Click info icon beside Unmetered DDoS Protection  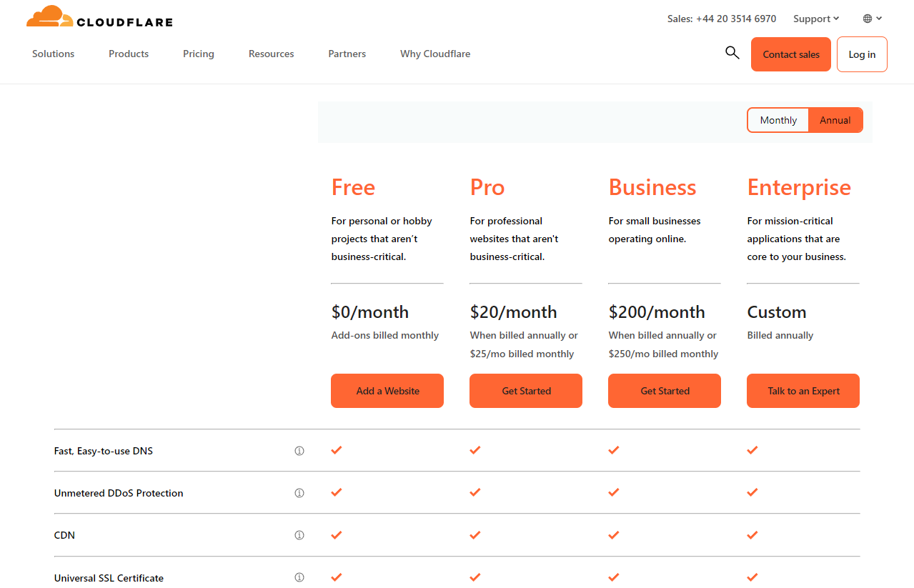tap(299, 493)
